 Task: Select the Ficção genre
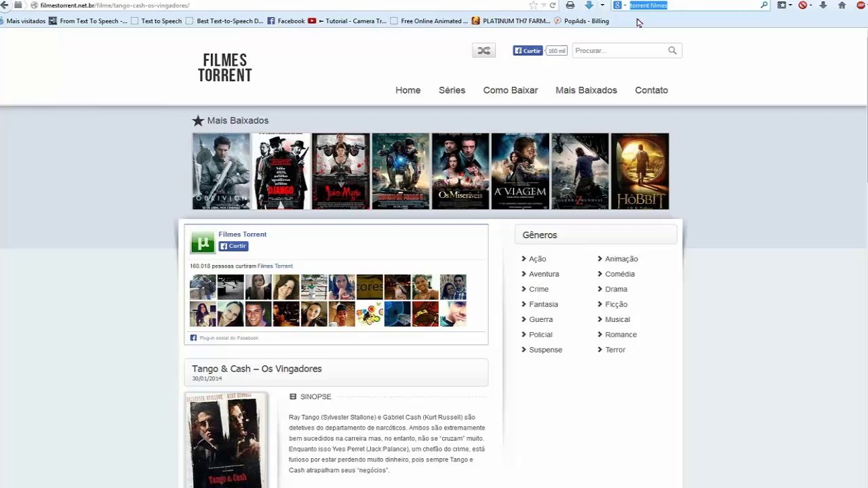pos(616,304)
